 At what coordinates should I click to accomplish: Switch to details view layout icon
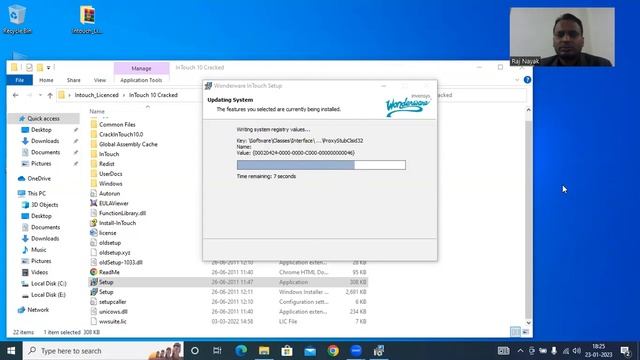tap(515, 332)
